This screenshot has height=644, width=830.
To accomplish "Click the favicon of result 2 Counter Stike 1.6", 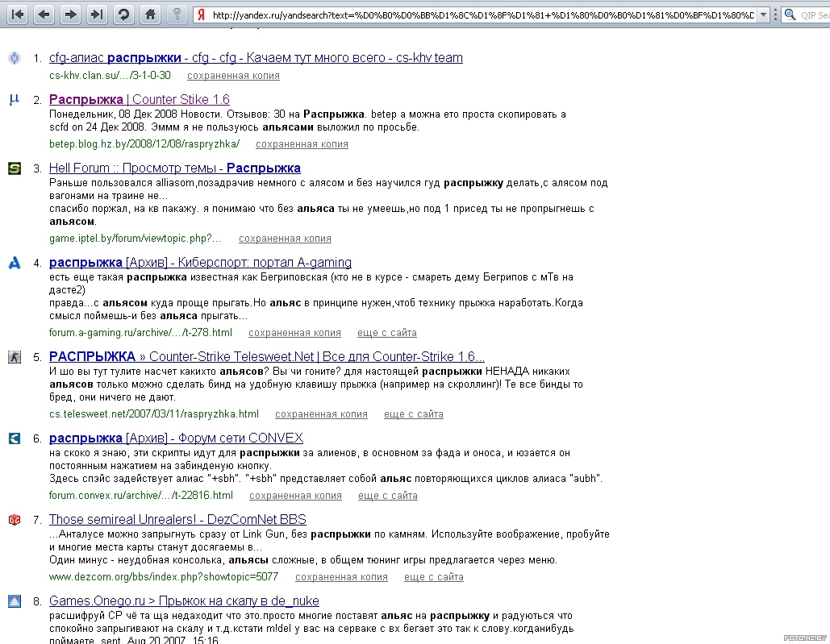I will (15, 99).
